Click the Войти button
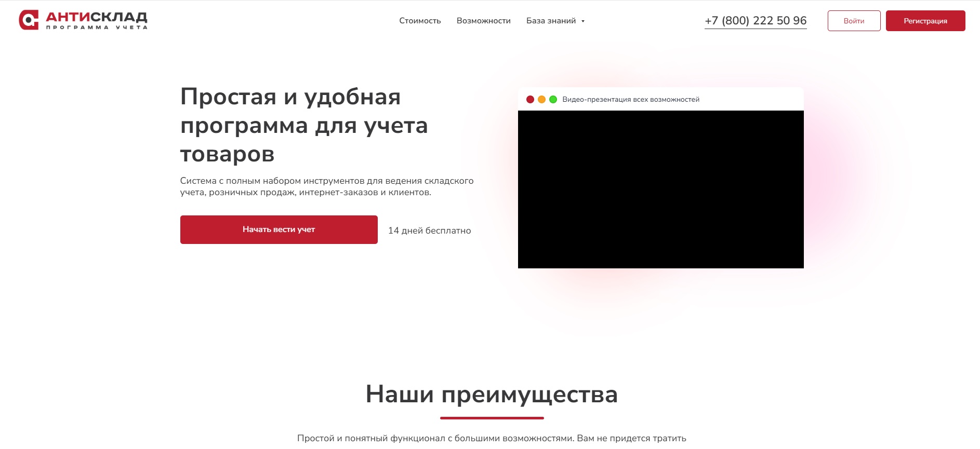This screenshot has width=980, height=449. pos(854,21)
